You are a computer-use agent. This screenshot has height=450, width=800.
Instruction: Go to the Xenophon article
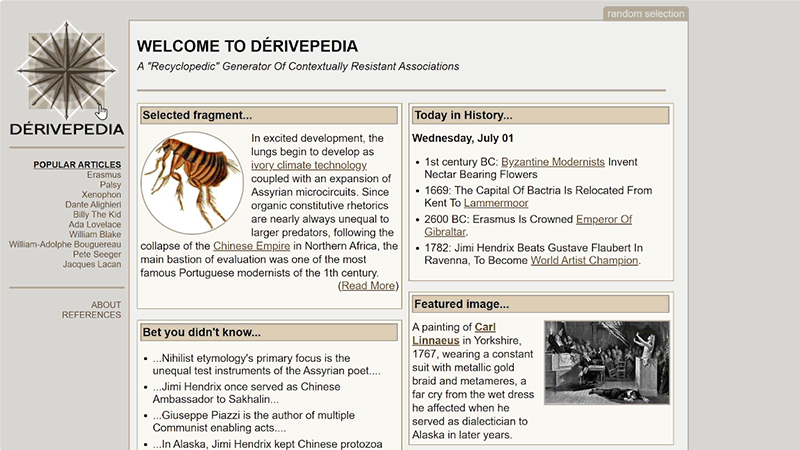click(102, 194)
